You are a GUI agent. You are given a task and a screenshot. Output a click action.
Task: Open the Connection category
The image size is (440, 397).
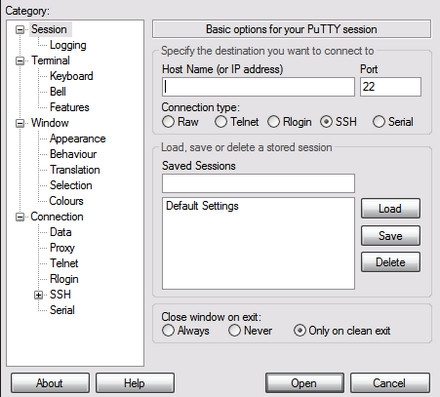coord(57,217)
